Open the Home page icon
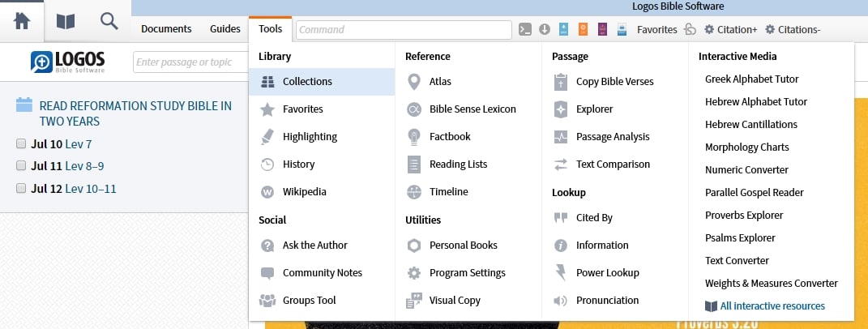The height and width of the screenshot is (329, 868). pyautogui.click(x=22, y=22)
